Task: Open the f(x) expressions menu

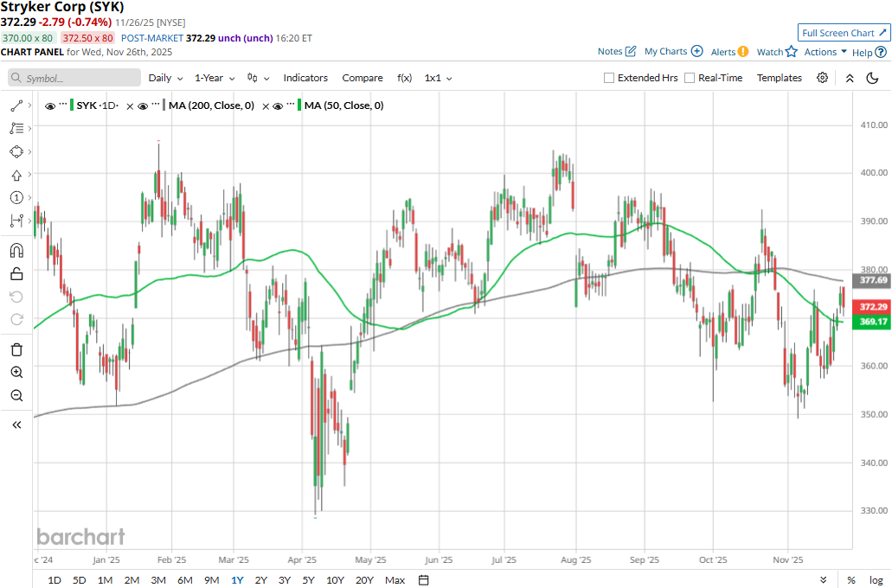Action: pyautogui.click(x=405, y=78)
